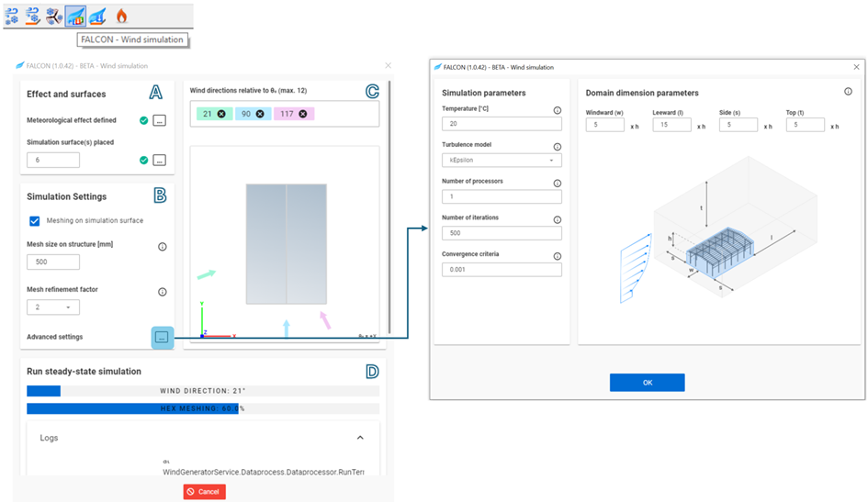
Task: Click the Leeward (l) dimension field
Action: (671, 125)
